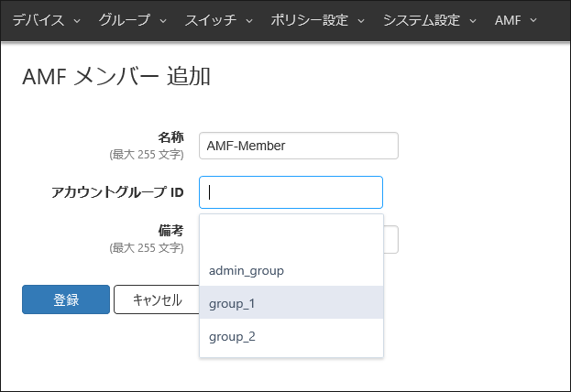Expand the AMF menu chevron
This screenshot has width=571, height=392.
point(533,20)
